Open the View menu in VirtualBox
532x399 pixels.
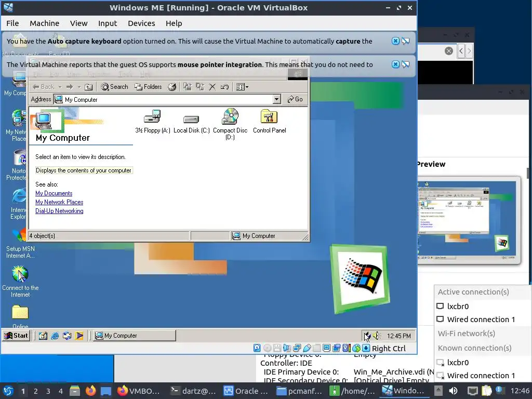[79, 23]
